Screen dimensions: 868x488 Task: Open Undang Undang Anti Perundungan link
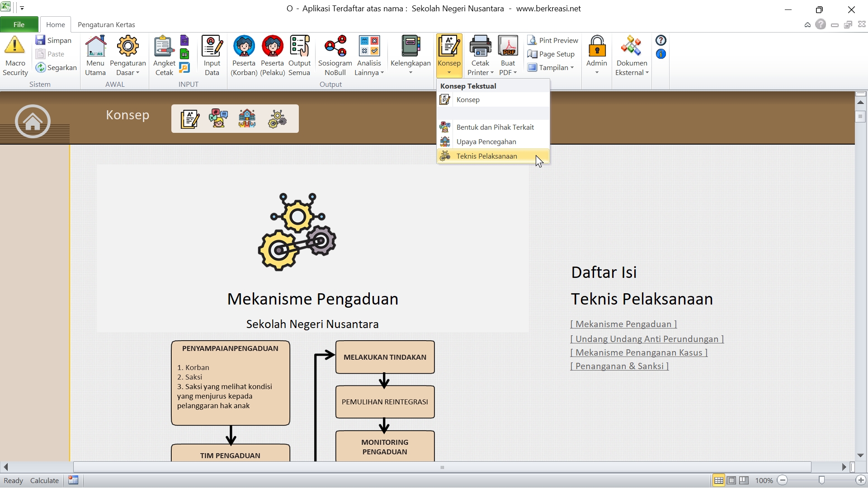(x=647, y=339)
